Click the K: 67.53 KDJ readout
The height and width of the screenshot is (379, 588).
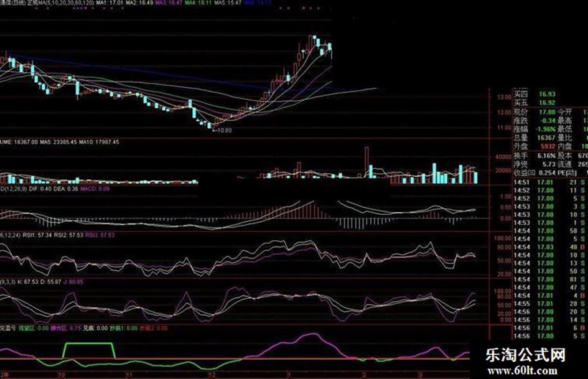pos(28,282)
